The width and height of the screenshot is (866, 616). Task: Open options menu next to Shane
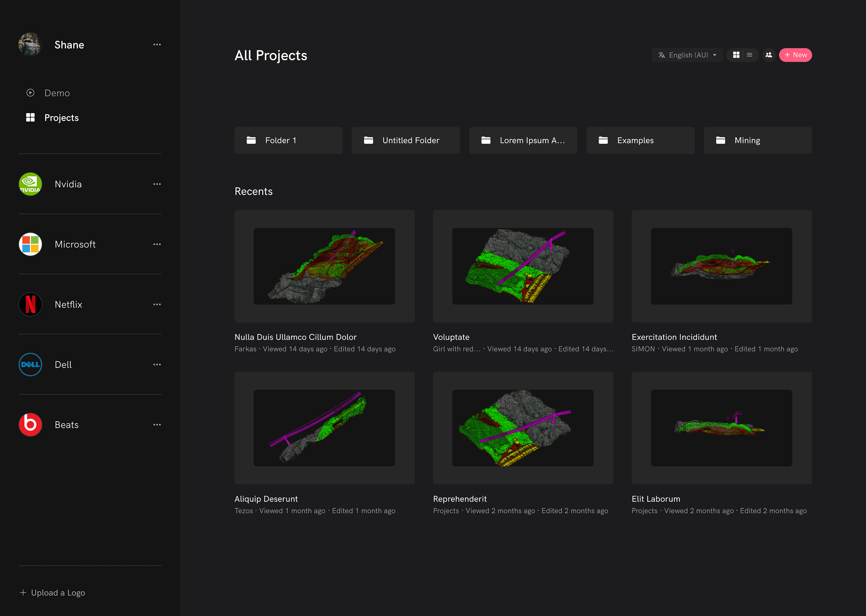tap(157, 44)
